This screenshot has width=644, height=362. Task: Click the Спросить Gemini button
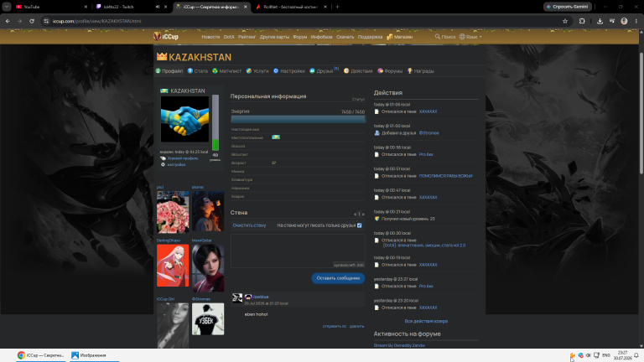click(568, 7)
